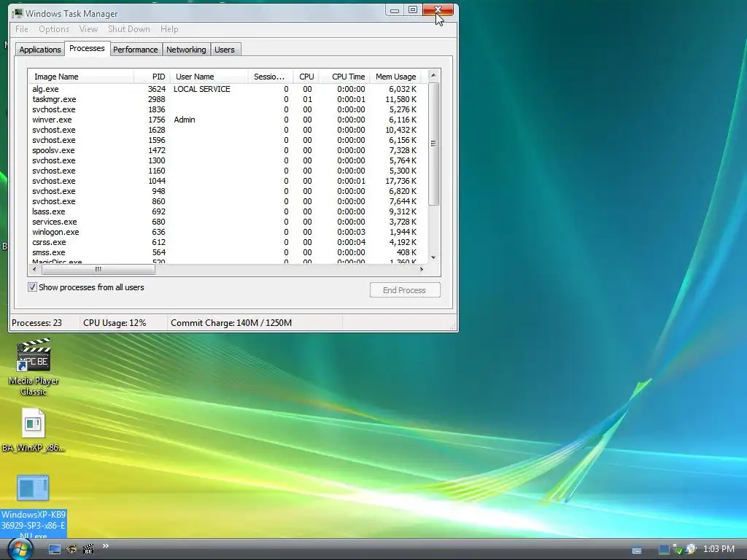Click the Admin user name cell
Viewport: 747px width, 560px height.
tap(185, 120)
